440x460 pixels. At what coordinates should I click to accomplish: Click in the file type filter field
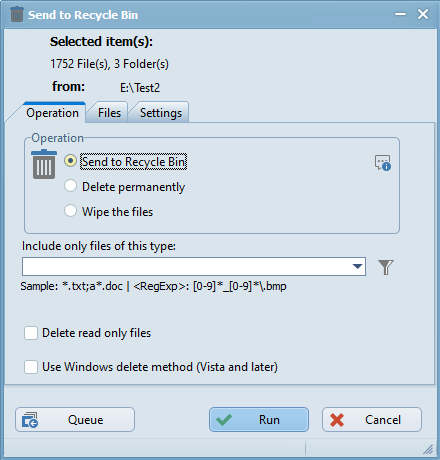pos(186,266)
